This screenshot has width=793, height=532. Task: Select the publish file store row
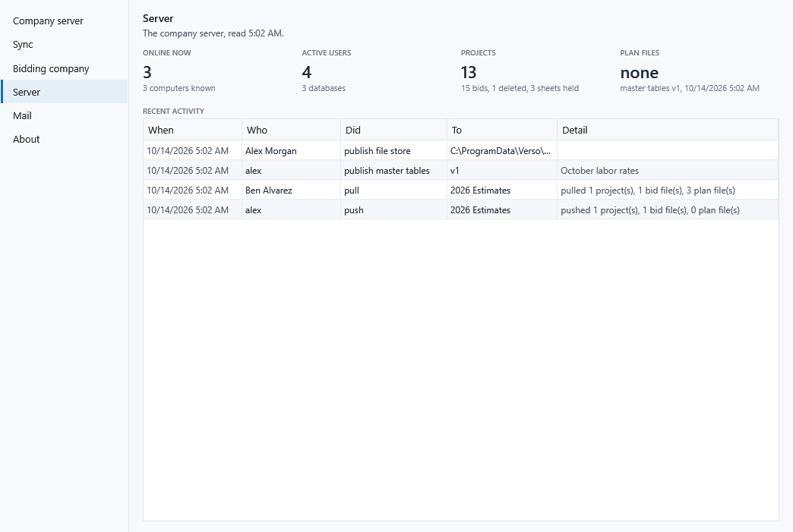[461, 150]
